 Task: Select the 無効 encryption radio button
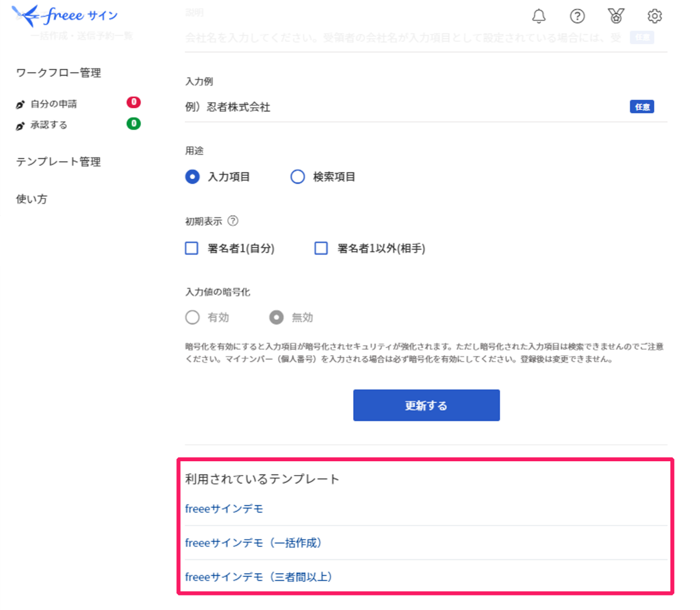pyautogui.click(x=276, y=317)
